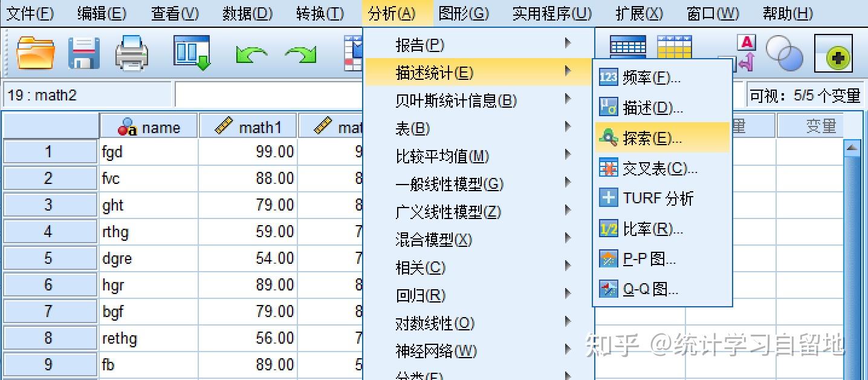Open the 图形(G) menu
This screenshot has width=868, height=380.
click(464, 13)
